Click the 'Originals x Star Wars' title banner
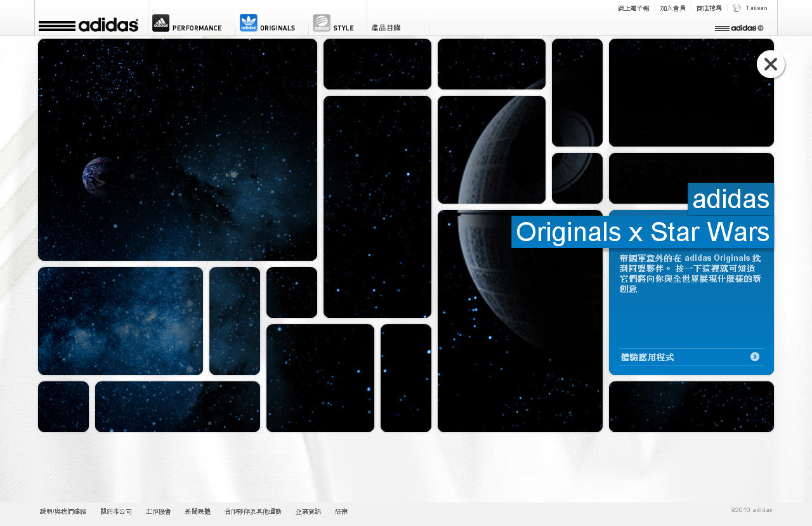Viewport: 812px width, 526px height. tap(643, 232)
